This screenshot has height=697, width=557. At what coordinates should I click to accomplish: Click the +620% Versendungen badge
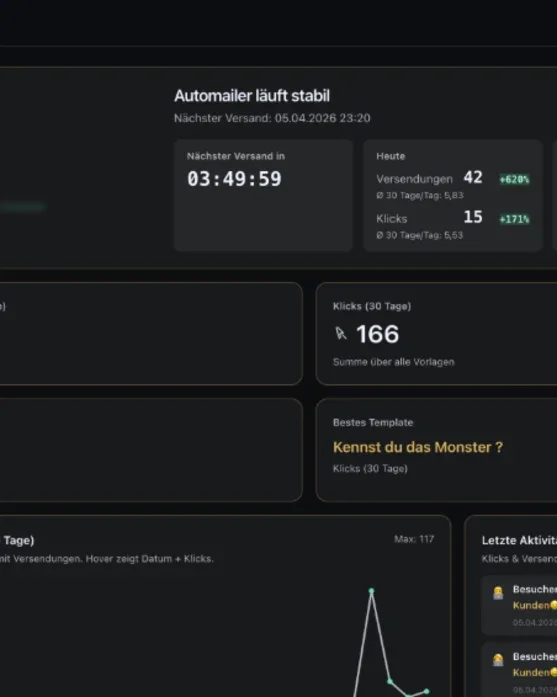(x=514, y=179)
